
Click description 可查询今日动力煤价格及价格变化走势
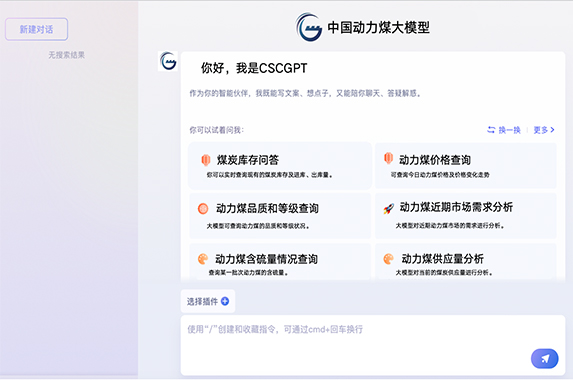tap(440, 175)
